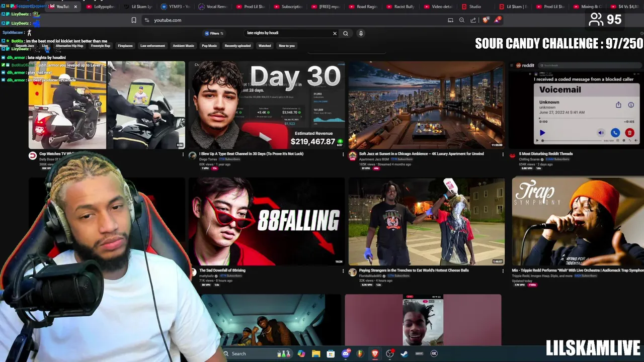Open three-dot menu for Cop Watches TV video
This screenshot has width=644, height=362.
tap(183, 155)
